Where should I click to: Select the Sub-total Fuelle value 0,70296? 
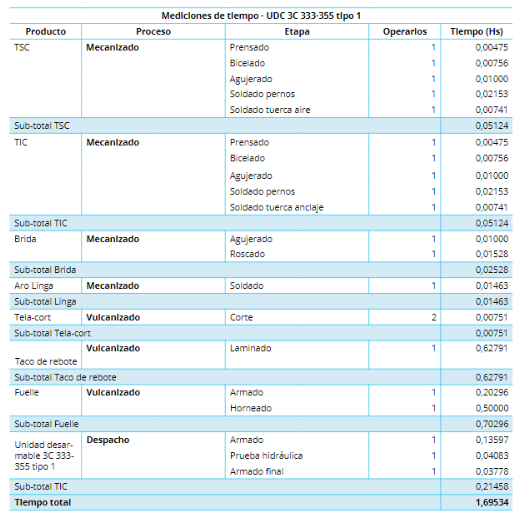pyautogui.click(x=492, y=424)
